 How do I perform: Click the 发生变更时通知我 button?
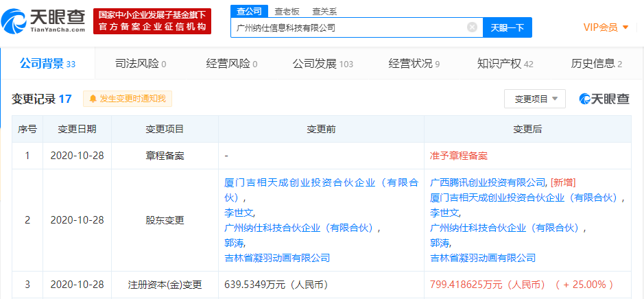coord(128,99)
